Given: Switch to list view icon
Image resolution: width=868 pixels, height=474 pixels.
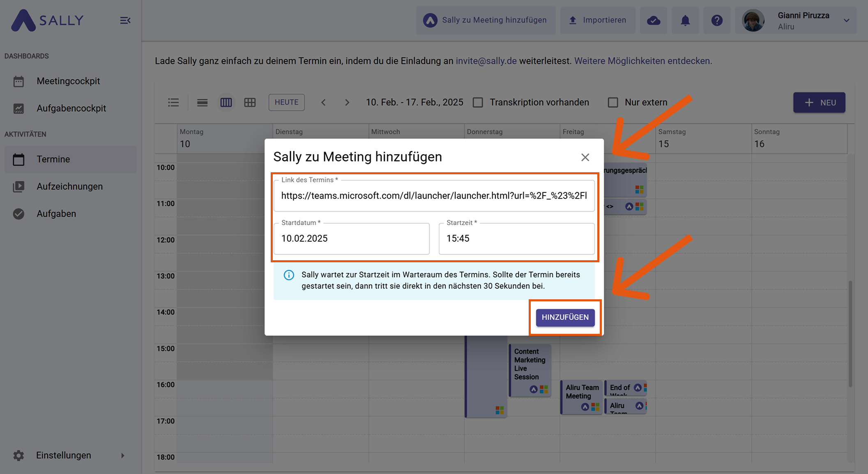Looking at the screenshot, I should click(x=173, y=102).
